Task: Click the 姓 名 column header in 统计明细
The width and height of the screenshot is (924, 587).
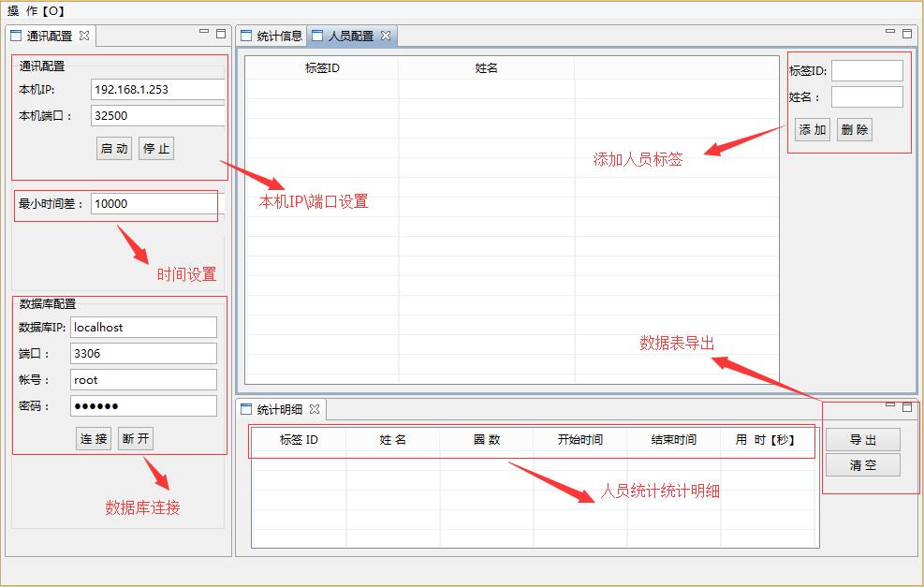Action: pos(393,440)
